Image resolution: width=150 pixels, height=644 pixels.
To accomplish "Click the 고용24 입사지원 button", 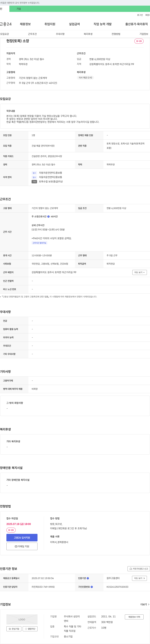I will pos(22,538).
